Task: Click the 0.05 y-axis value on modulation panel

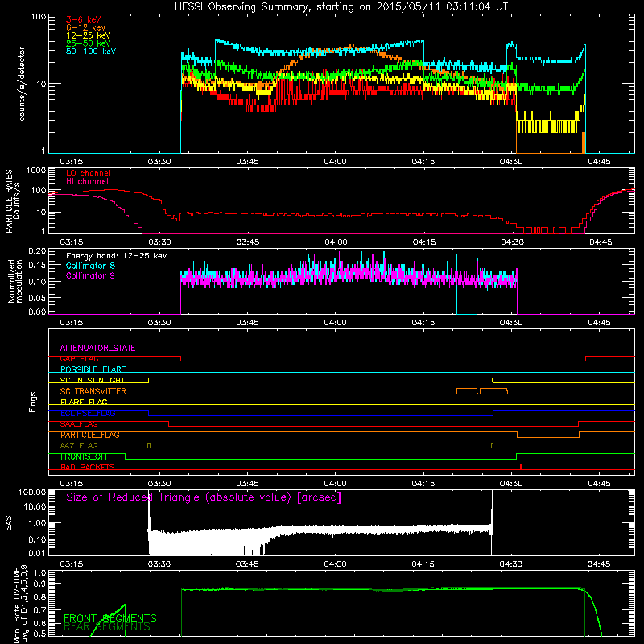Action: (x=37, y=297)
